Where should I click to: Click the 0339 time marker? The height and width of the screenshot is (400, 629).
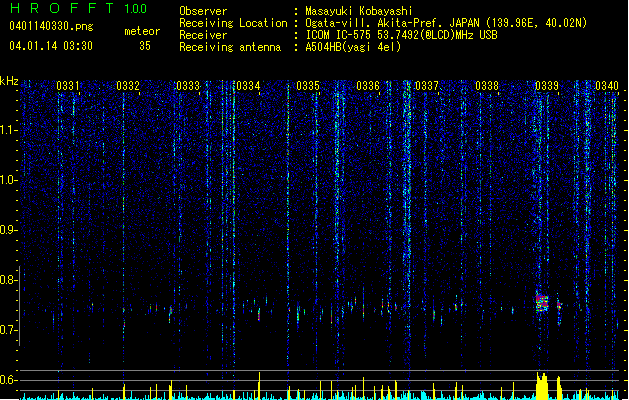point(547,86)
